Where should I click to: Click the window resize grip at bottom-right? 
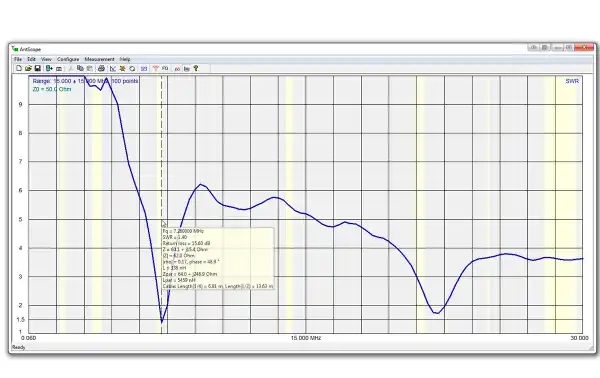591,348
